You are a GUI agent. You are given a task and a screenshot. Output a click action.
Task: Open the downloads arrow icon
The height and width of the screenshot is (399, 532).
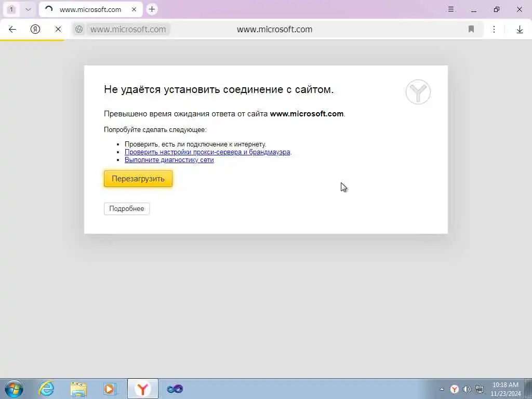[x=520, y=30]
